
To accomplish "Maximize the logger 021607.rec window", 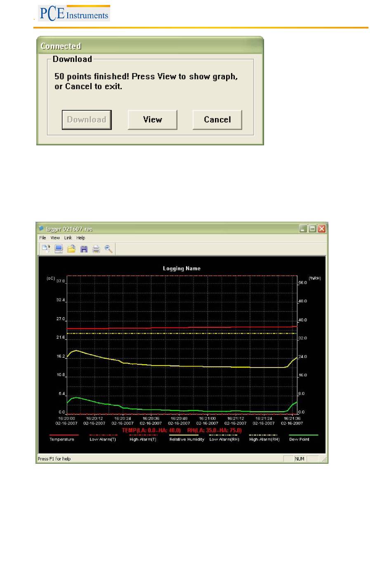I will tap(312, 228).
